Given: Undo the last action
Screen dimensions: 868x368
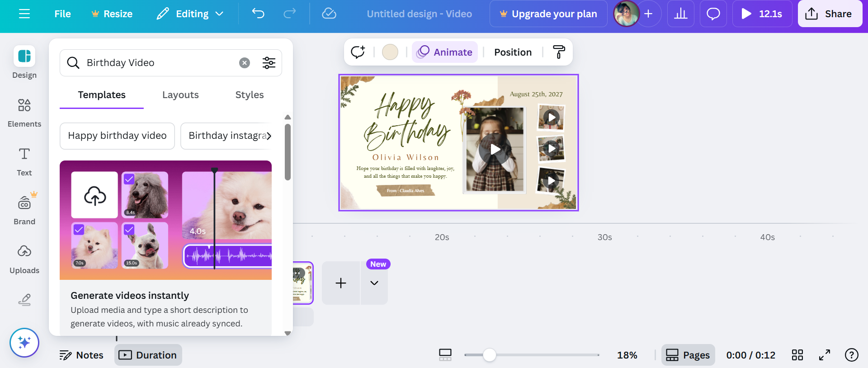Looking at the screenshot, I should pyautogui.click(x=258, y=14).
